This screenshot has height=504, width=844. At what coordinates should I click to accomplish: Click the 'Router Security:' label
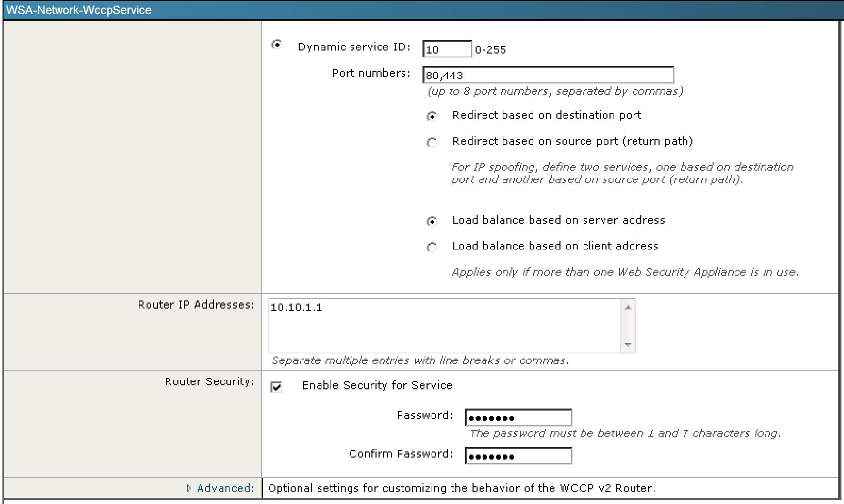[x=210, y=382]
